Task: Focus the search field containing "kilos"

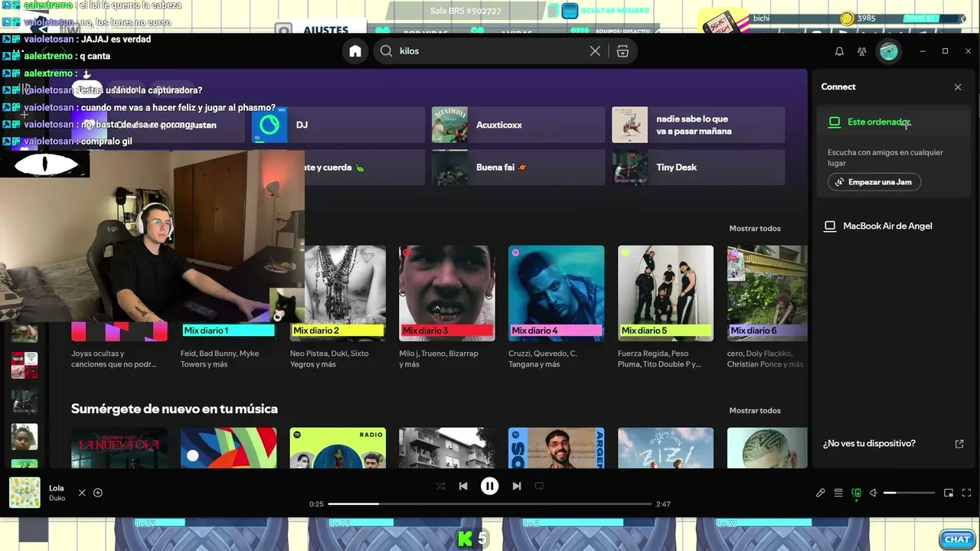Action: (x=505, y=51)
